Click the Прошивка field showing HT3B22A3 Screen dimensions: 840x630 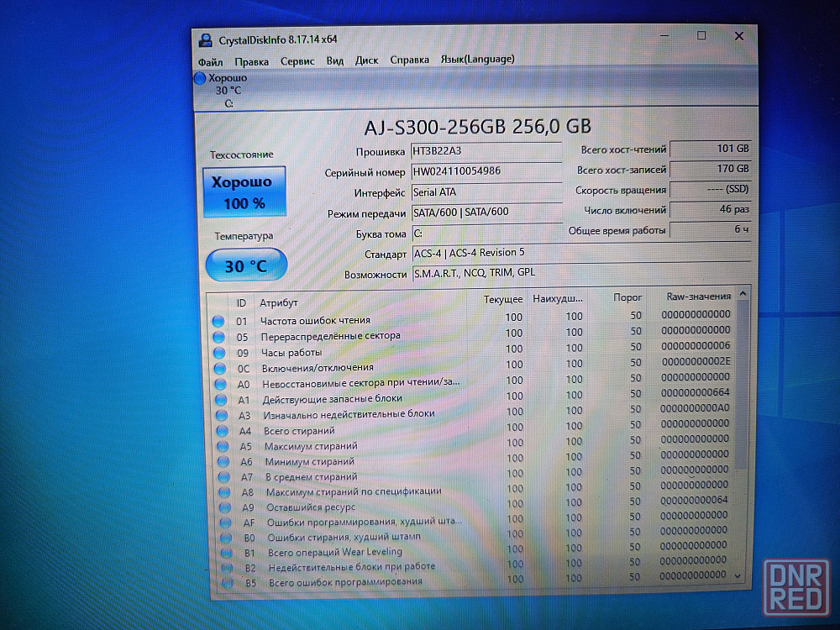pyautogui.click(x=486, y=151)
